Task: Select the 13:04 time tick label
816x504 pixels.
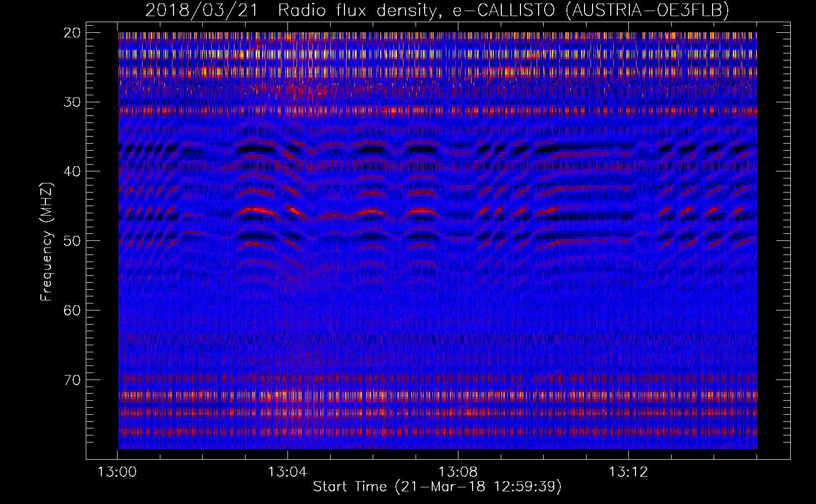Action: (x=287, y=472)
